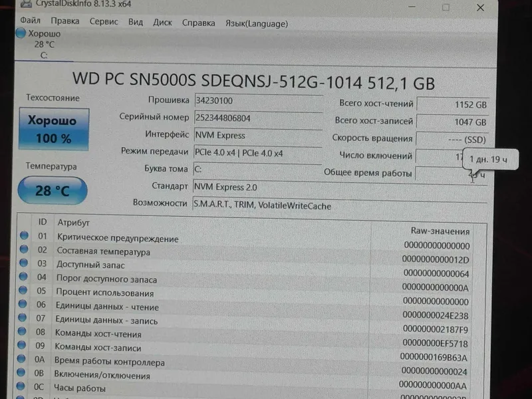Select disk C: status circle in drive bar

(21, 33)
